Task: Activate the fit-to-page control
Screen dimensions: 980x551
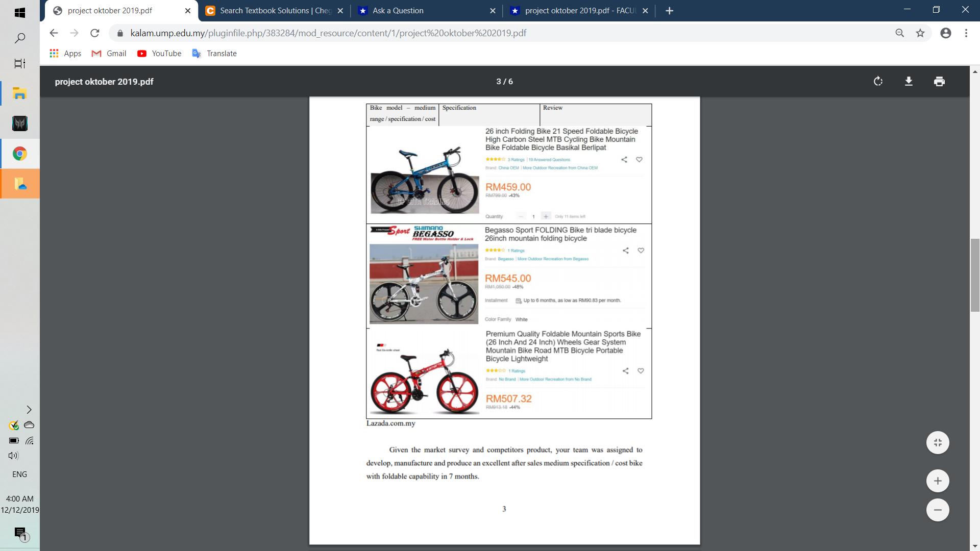Action: [x=937, y=442]
